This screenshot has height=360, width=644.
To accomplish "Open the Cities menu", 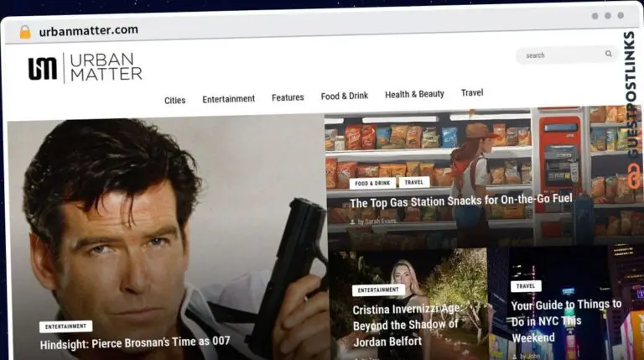I will pyautogui.click(x=174, y=100).
